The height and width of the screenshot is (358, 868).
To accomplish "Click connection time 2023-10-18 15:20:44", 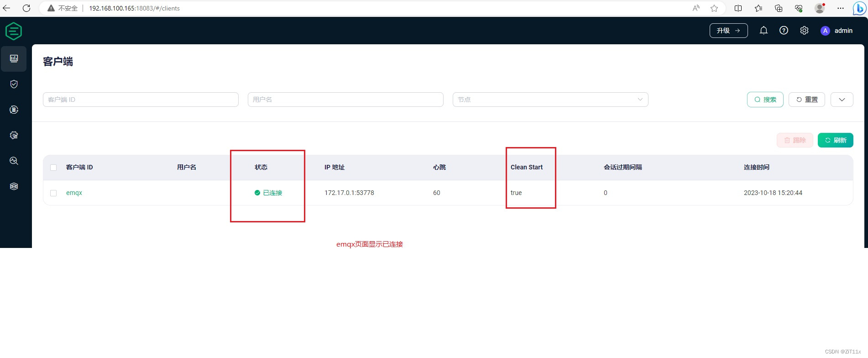I will [x=773, y=193].
